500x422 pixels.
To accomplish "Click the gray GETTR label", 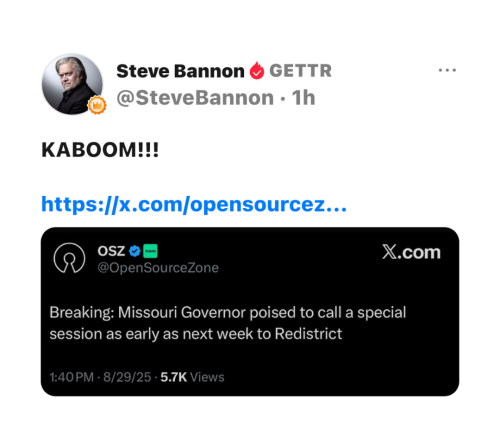I will 300,71.
